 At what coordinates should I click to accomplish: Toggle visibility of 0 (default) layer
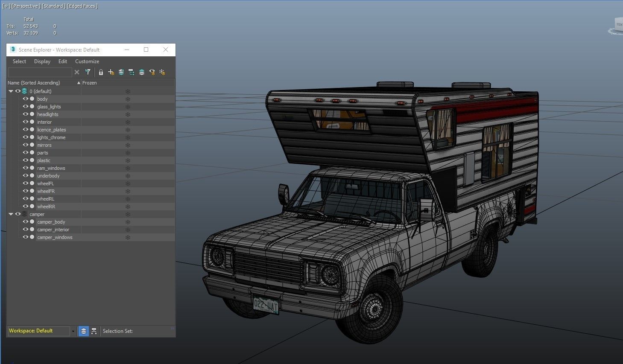[x=18, y=91]
